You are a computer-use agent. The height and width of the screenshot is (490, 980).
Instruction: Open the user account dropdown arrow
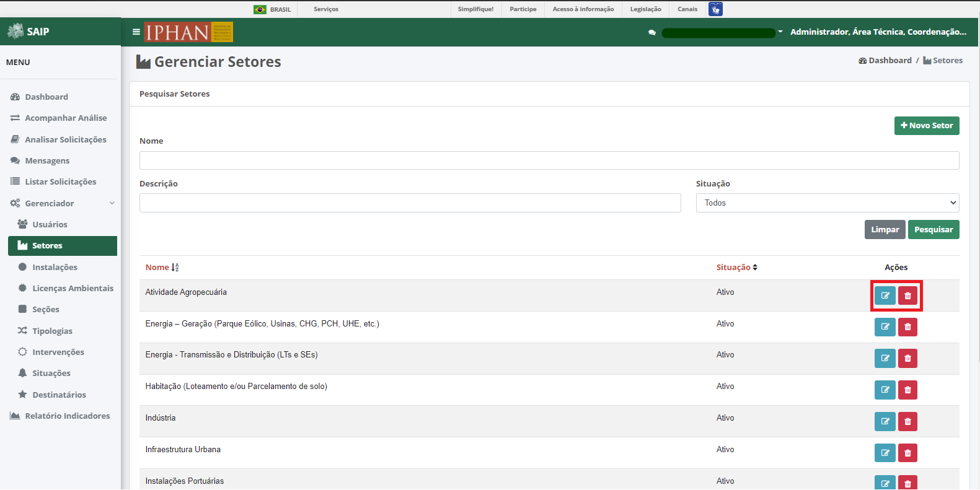[x=780, y=32]
